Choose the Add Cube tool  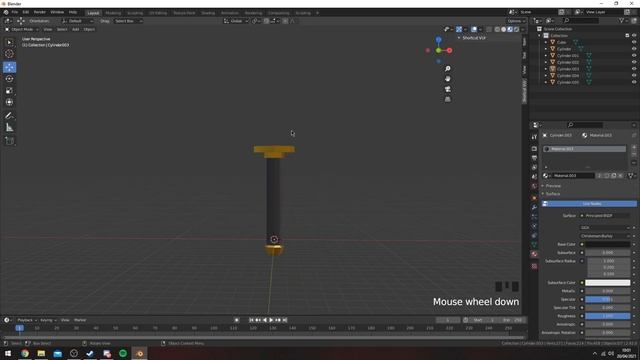click(x=9, y=141)
